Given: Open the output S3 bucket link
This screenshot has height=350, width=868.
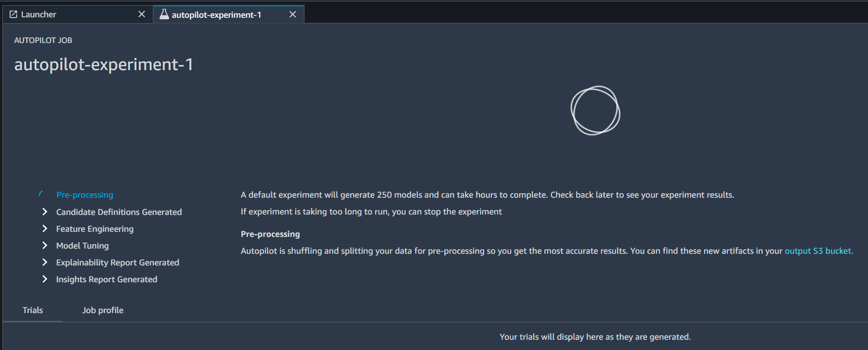Looking at the screenshot, I should (x=818, y=251).
